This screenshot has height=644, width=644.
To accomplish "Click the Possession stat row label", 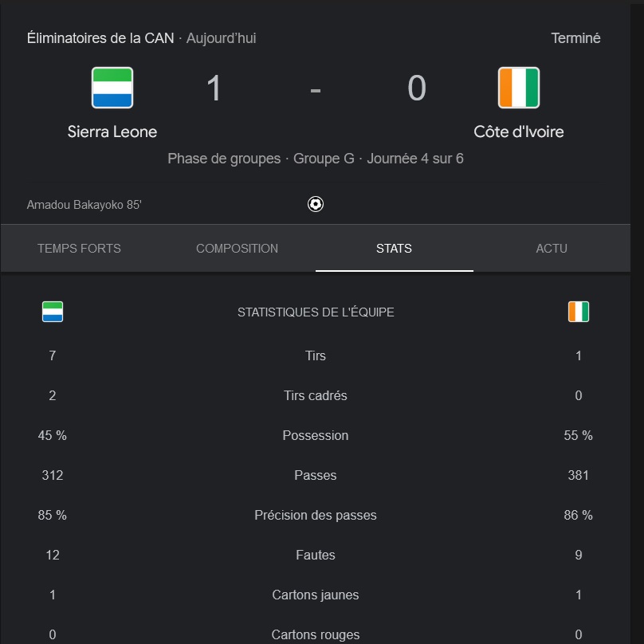I will 316,435.
